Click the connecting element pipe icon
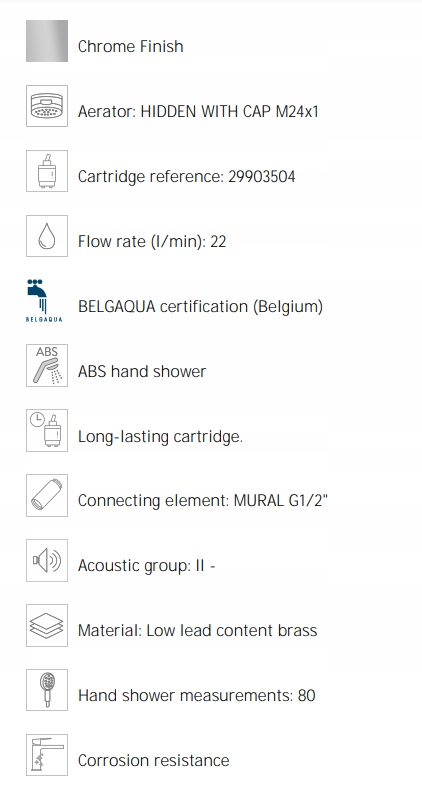 point(47,496)
